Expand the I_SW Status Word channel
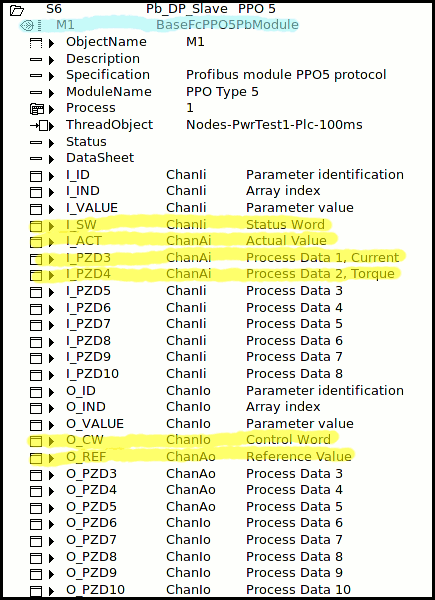The width and height of the screenshot is (435, 600). [52, 226]
